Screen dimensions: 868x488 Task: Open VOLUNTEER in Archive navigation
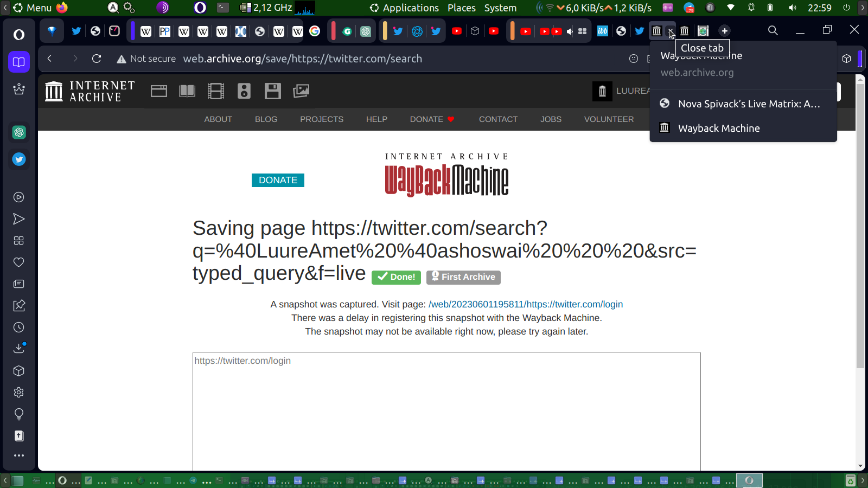pos(609,119)
